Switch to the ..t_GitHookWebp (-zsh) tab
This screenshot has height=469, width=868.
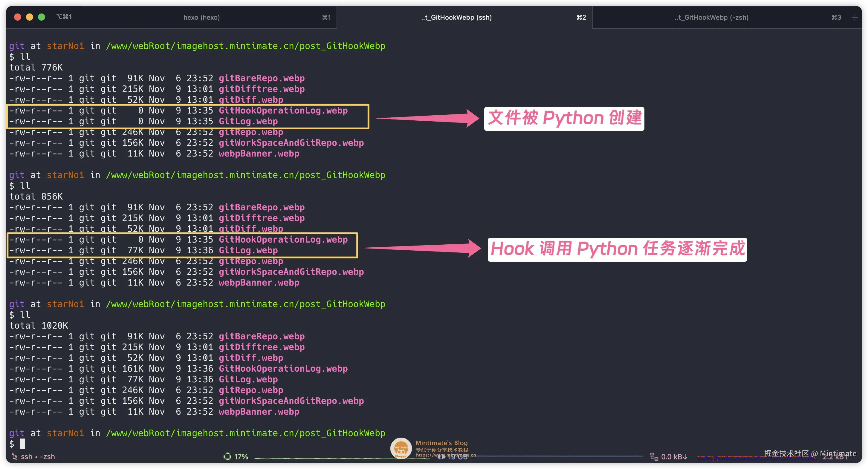(x=711, y=17)
